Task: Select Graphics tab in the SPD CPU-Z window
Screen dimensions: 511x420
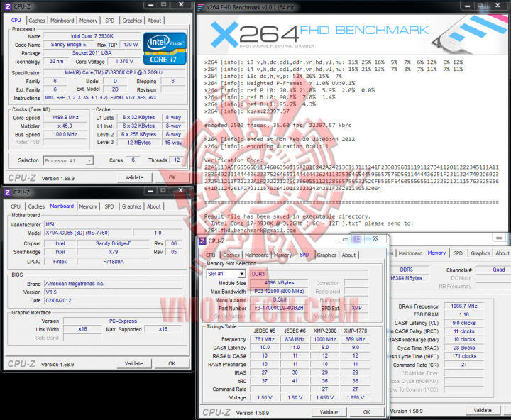Action: 326,255
